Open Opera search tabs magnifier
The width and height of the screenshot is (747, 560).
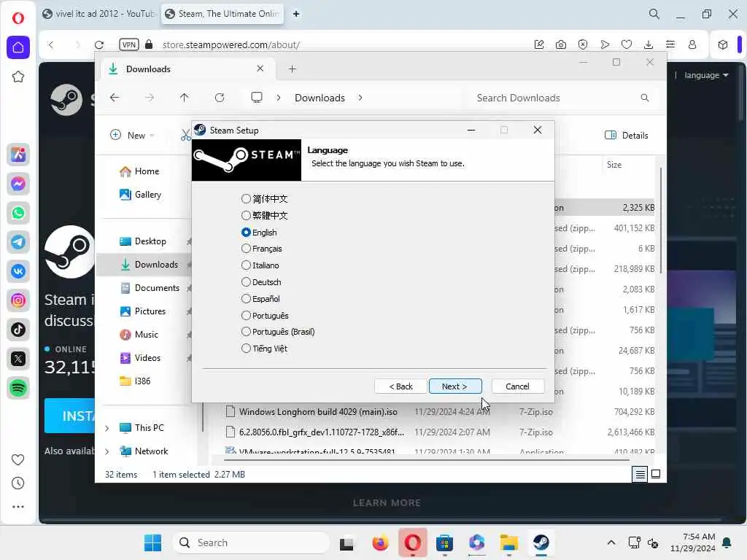tap(654, 14)
